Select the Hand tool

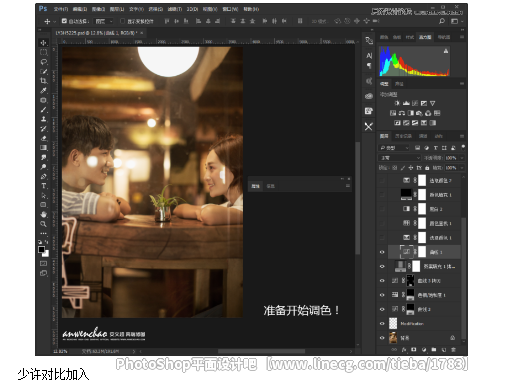[43, 215]
